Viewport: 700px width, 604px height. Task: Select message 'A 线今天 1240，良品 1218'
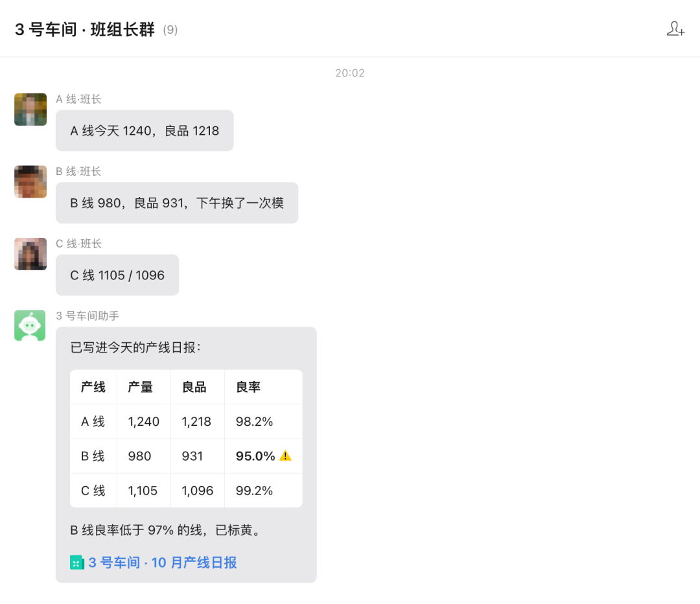145,130
